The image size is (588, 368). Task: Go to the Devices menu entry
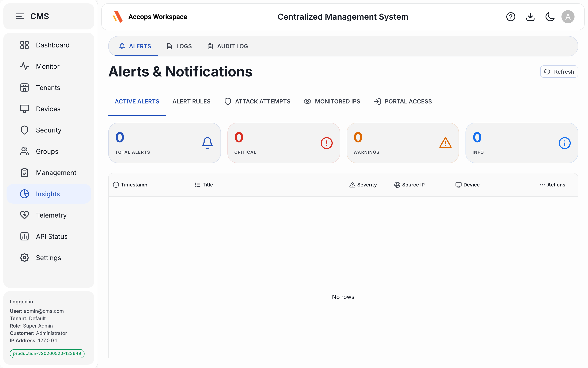coord(49,109)
